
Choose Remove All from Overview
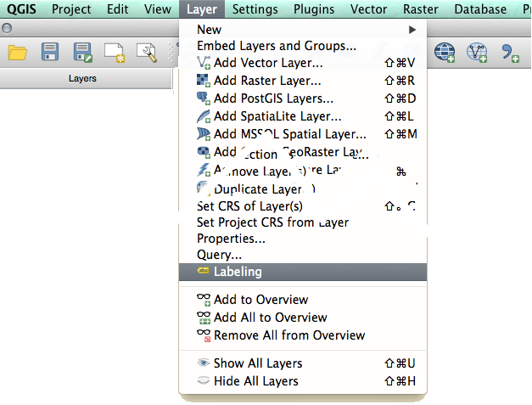coord(303,335)
